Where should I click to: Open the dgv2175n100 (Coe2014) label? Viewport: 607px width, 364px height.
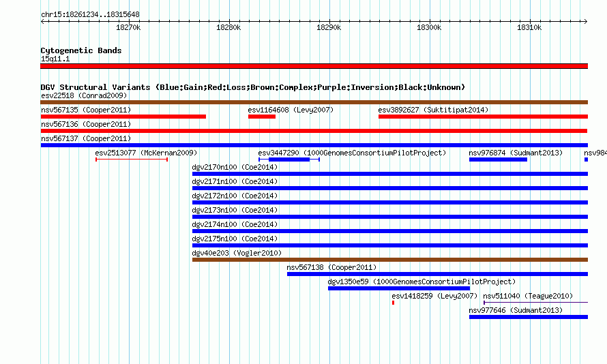pos(235,239)
